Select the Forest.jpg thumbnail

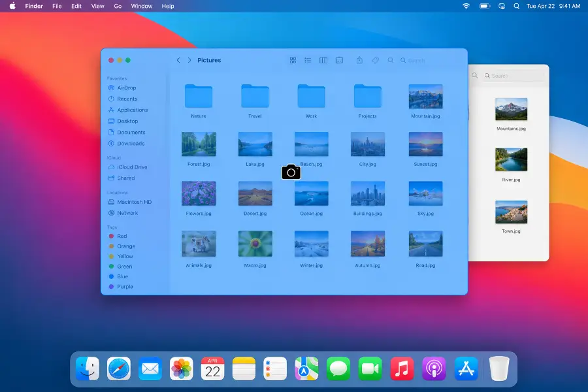[x=199, y=144]
